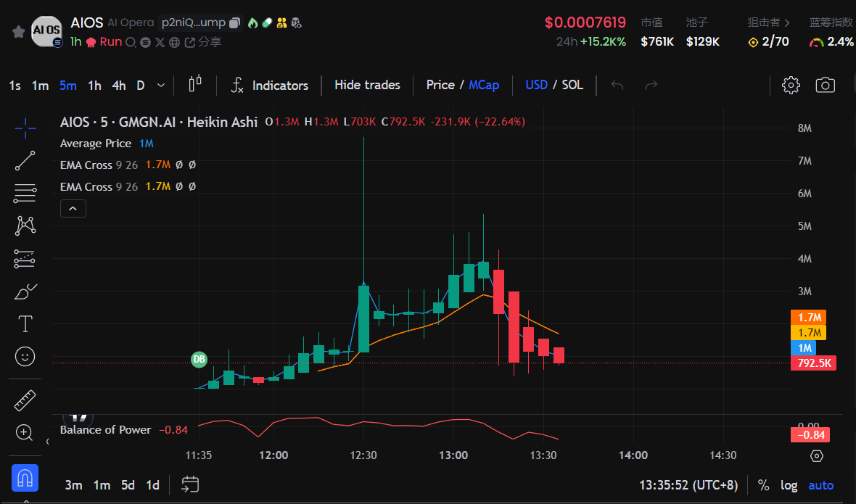
Task: Open the token website globe icon
Action: tap(175, 42)
